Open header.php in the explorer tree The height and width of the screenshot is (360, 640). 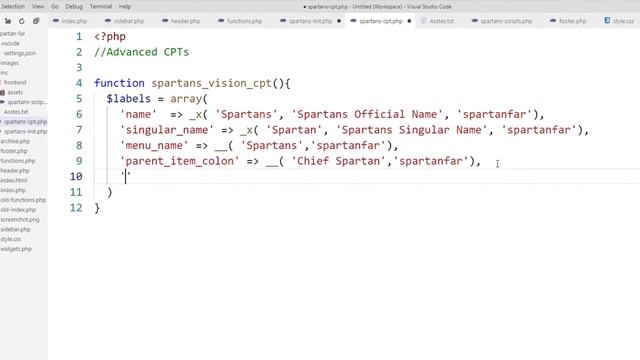tap(15, 171)
